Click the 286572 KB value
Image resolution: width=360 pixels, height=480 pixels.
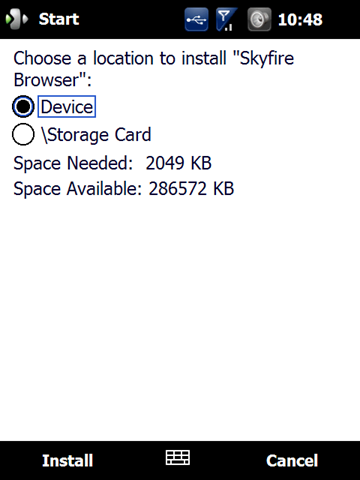click(x=191, y=188)
